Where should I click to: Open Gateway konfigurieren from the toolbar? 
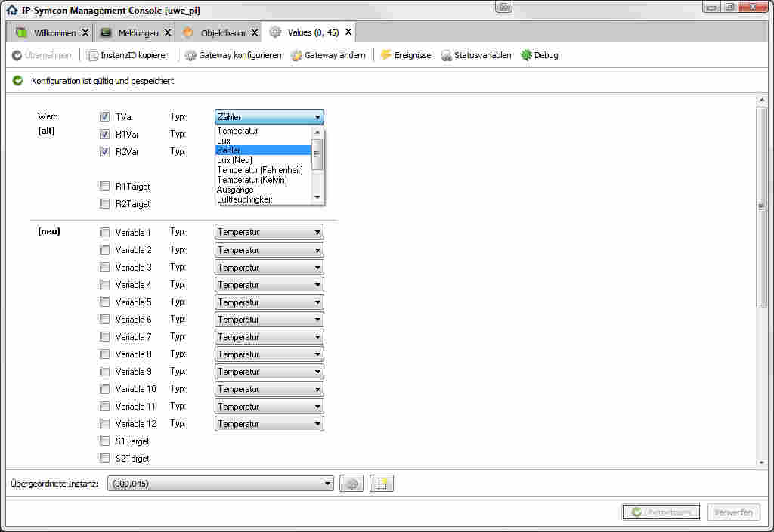[x=191, y=55]
